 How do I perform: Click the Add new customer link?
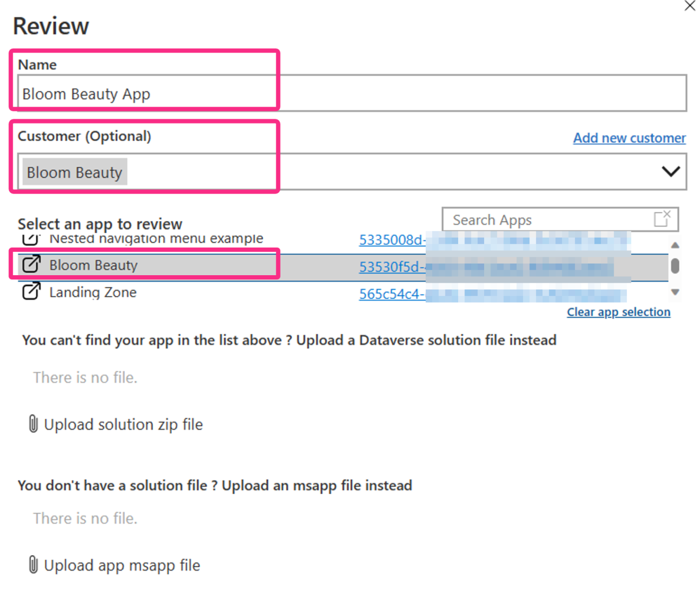pyautogui.click(x=629, y=138)
